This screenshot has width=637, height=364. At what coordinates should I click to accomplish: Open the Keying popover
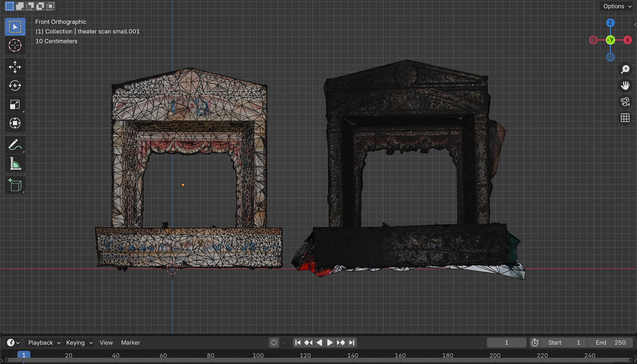click(x=79, y=342)
